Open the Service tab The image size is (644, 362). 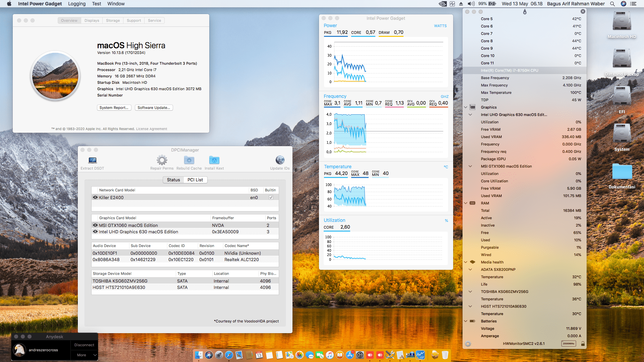(x=154, y=20)
